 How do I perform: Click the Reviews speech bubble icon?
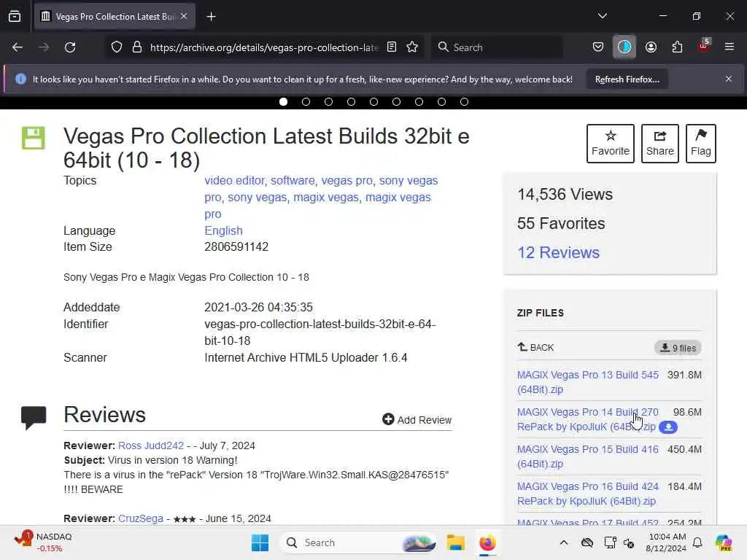[34, 418]
